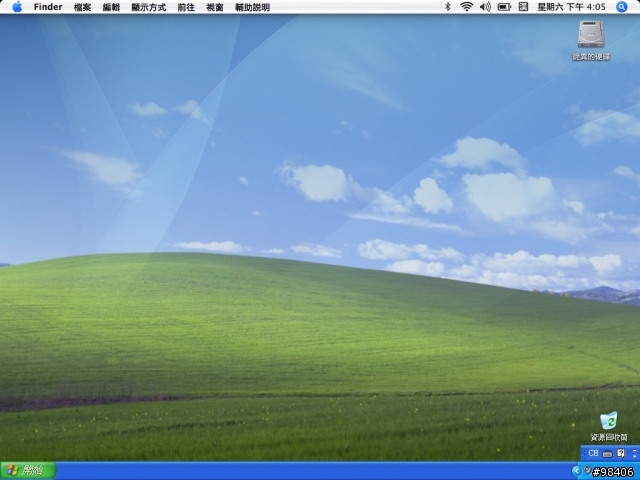Click the language bar keyboard icon
This screenshot has height=480, width=640.
pyautogui.click(x=607, y=453)
